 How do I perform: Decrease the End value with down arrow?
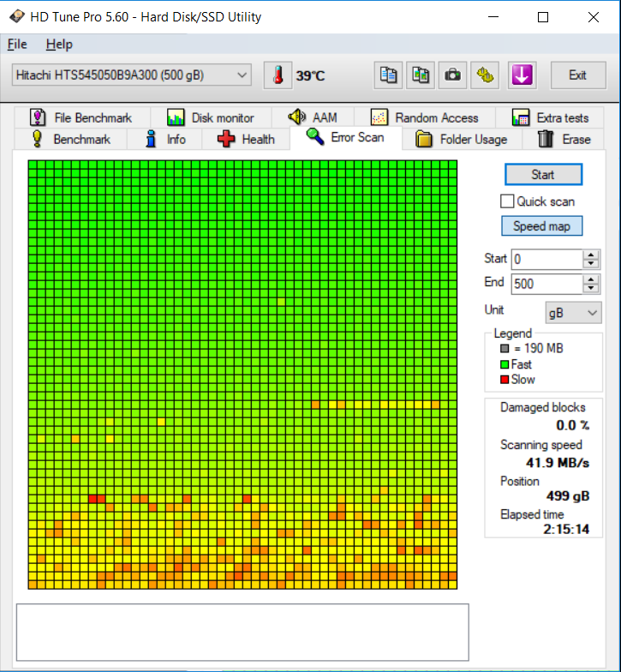click(591, 288)
